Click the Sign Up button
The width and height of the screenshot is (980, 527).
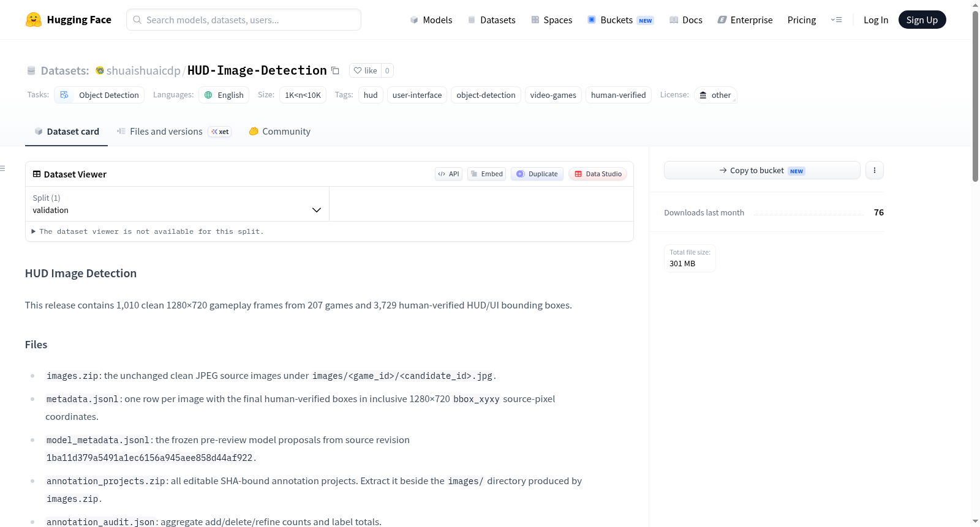pos(922,20)
